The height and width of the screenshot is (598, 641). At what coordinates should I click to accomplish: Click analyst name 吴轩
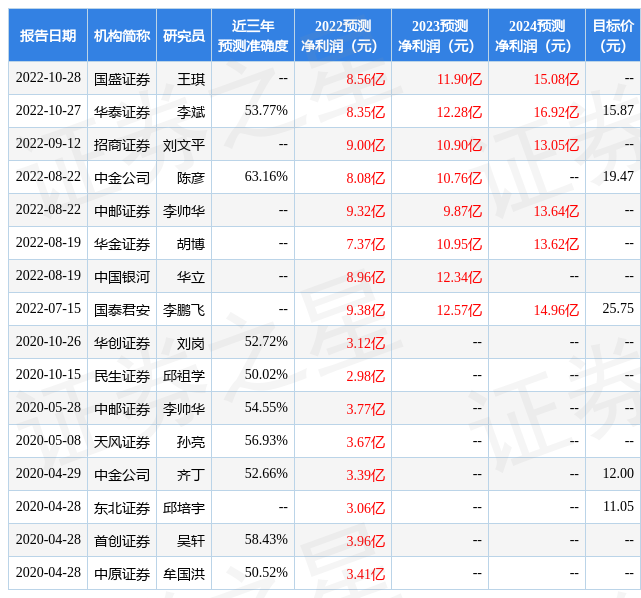(x=191, y=542)
